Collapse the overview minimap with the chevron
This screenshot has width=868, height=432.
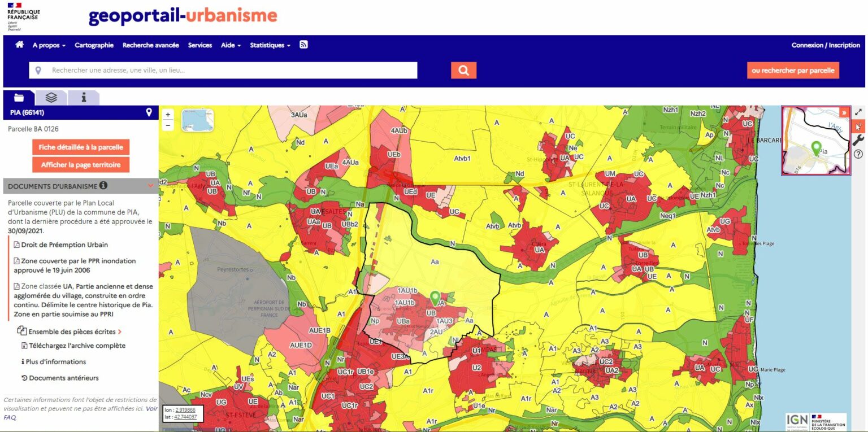coord(844,112)
